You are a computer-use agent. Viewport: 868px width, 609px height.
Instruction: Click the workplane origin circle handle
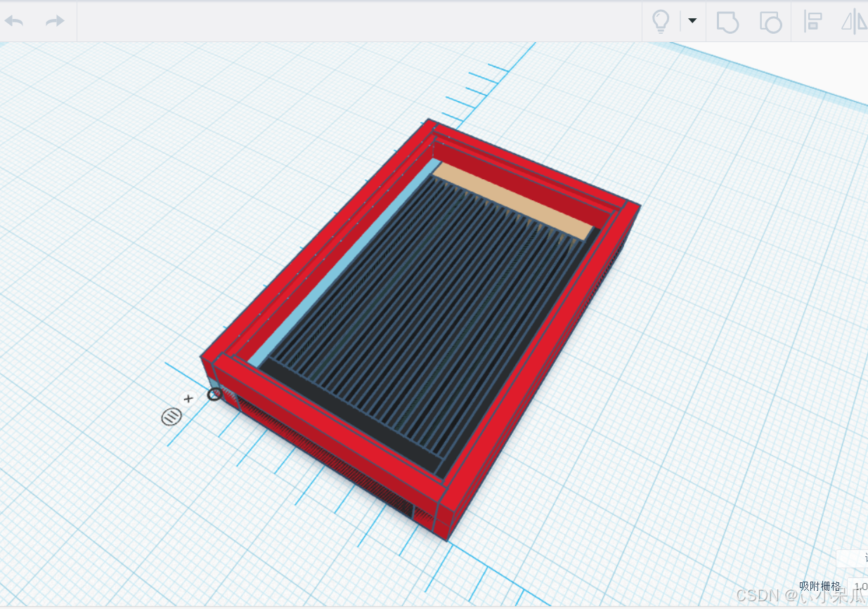pos(215,394)
